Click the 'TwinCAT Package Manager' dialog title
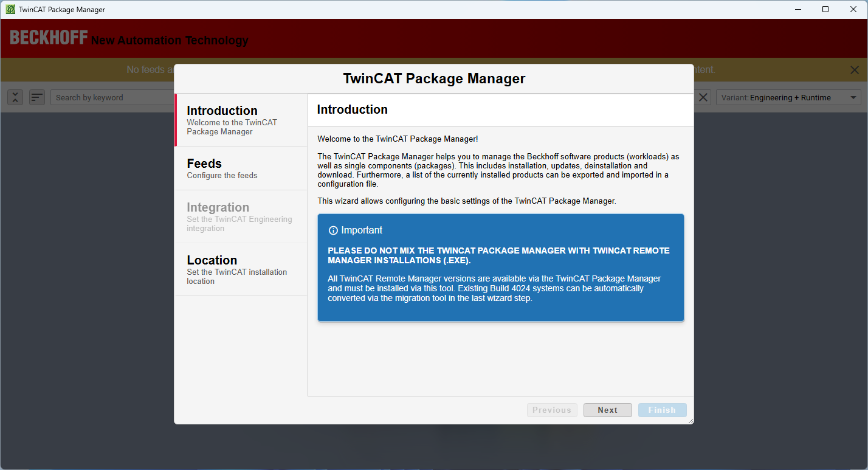Image resolution: width=868 pixels, height=470 pixels. coord(434,78)
